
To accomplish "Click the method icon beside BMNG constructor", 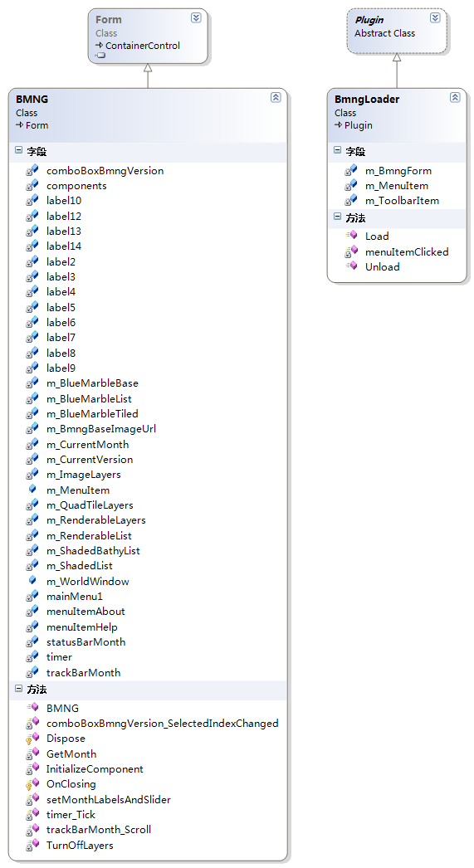I will point(32,708).
